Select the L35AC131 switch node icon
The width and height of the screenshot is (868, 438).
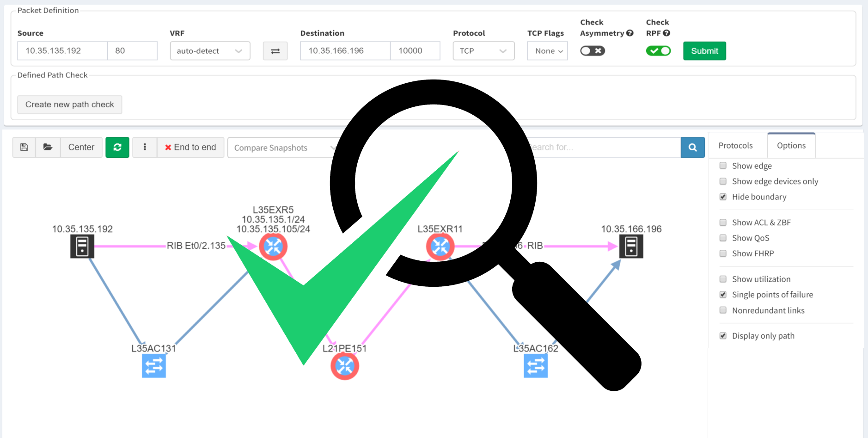(x=154, y=366)
